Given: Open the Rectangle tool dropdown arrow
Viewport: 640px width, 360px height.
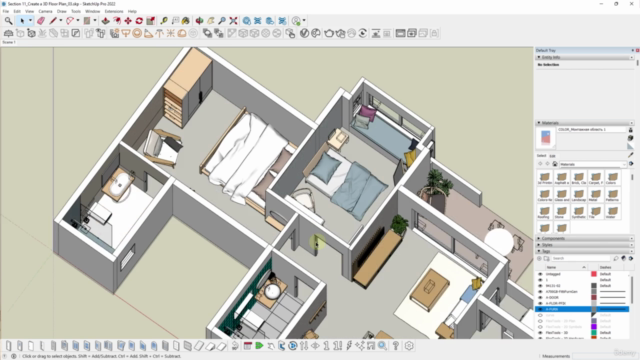Looking at the screenshot, I should (x=95, y=21).
